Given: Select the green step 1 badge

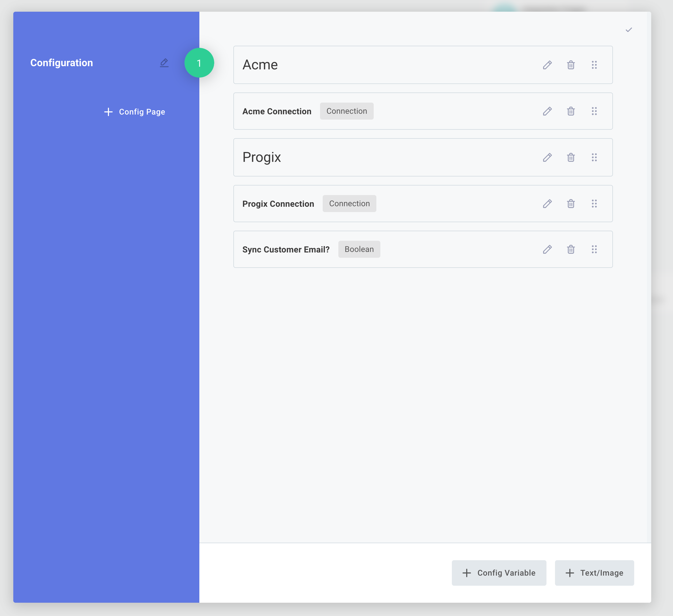Looking at the screenshot, I should click(199, 63).
